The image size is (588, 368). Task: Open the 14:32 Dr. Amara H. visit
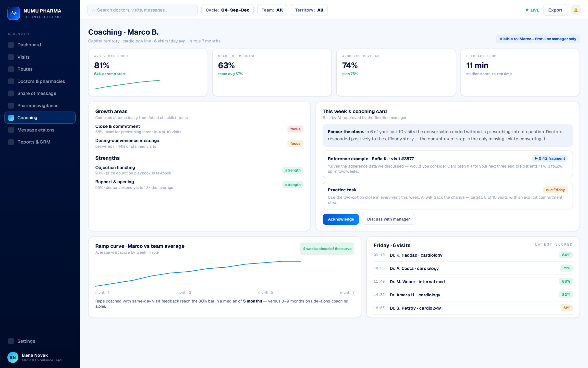[x=473, y=295]
